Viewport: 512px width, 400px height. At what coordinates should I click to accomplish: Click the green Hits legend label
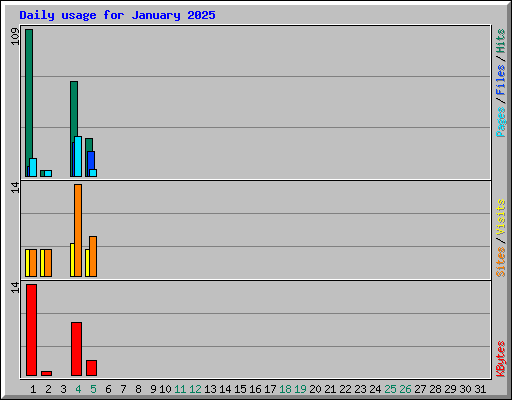click(500, 41)
